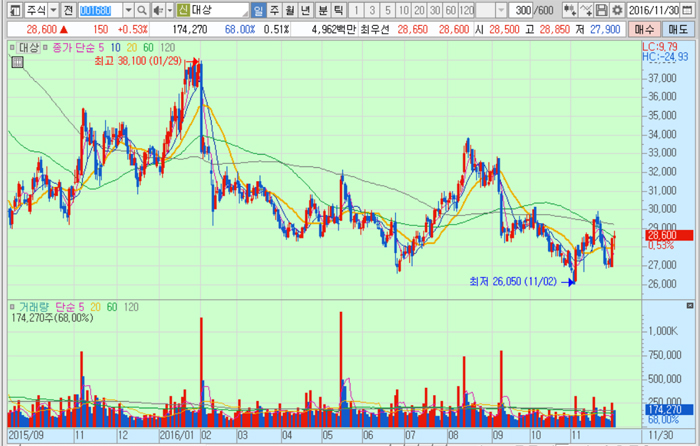Click the line chart overlay icon
Viewport: 700px width, 446px height.
pyautogui.click(x=583, y=10)
